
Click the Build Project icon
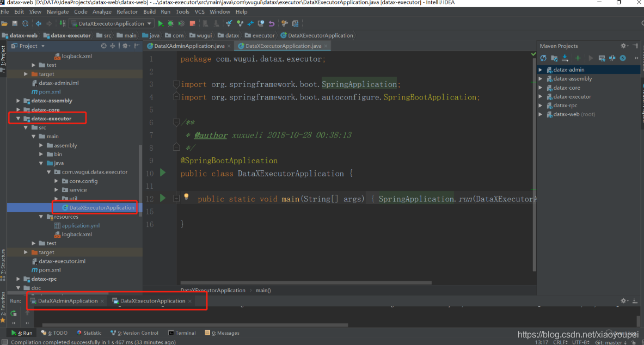(x=63, y=24)
